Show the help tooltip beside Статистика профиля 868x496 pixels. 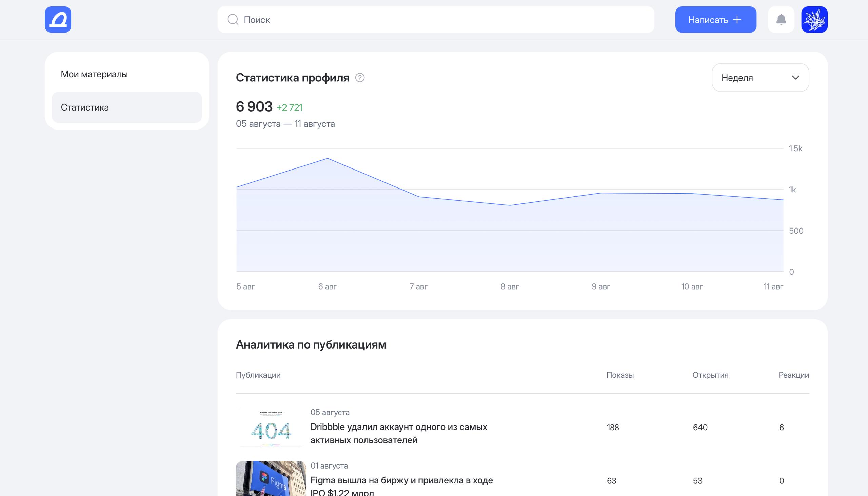click(x=360, y=78)
